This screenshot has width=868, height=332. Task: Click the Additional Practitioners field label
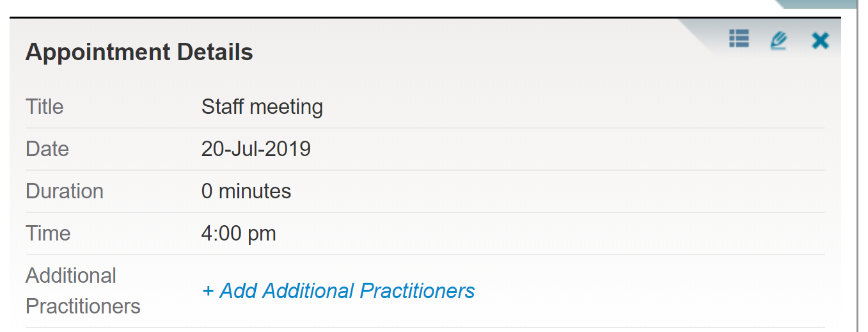[x=83, y=291]
